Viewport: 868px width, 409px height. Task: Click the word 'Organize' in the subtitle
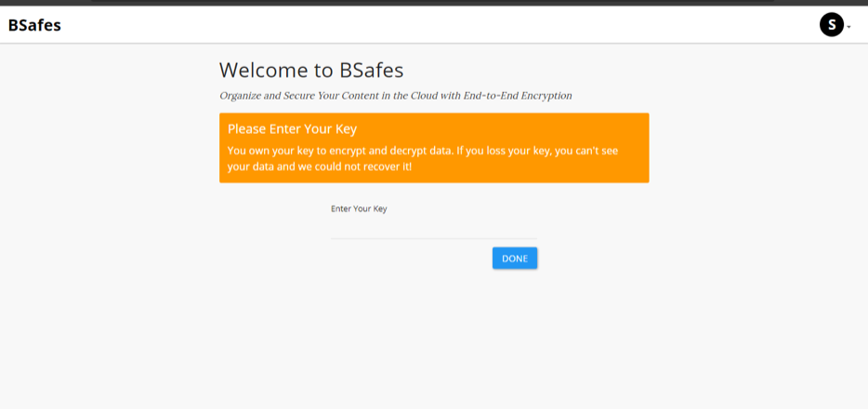239,96
